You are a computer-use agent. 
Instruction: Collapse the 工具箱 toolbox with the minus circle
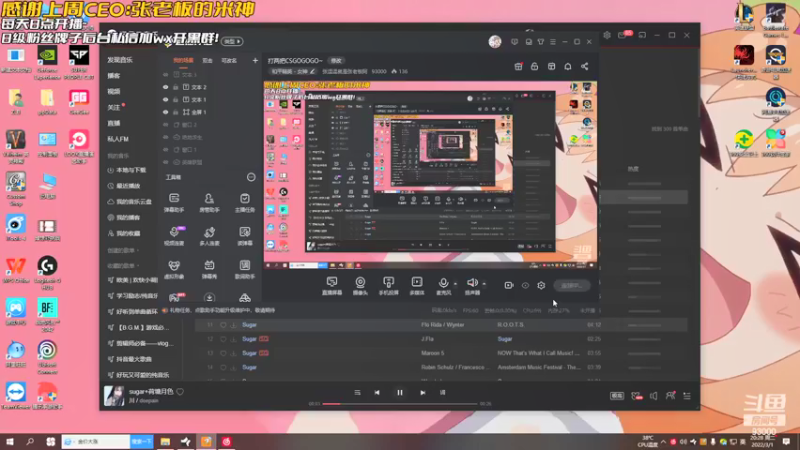coord(251,177)
